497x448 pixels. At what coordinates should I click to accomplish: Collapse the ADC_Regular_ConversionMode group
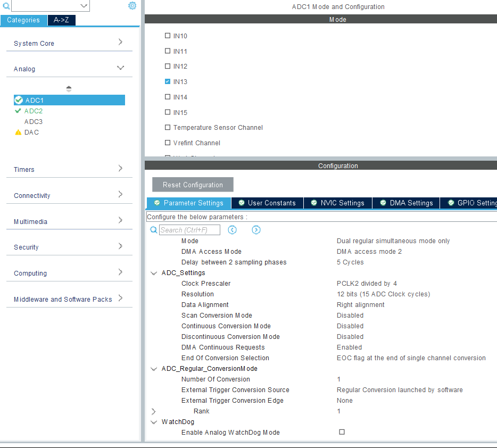[154, 369]
